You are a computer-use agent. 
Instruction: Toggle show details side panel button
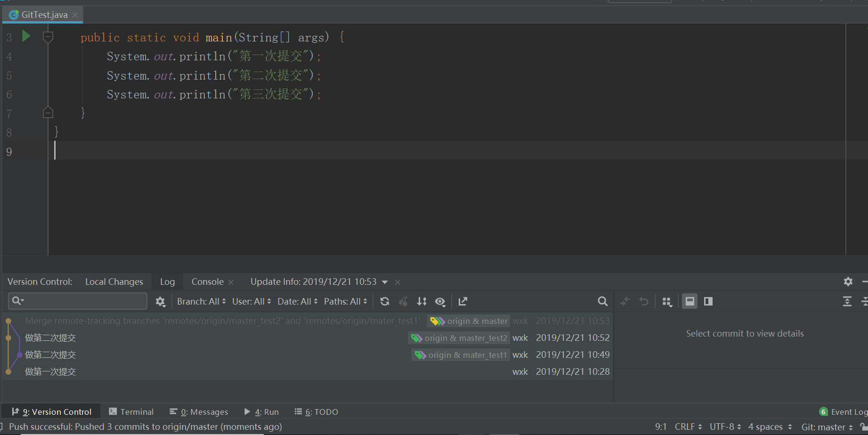(x=708, y=301)
